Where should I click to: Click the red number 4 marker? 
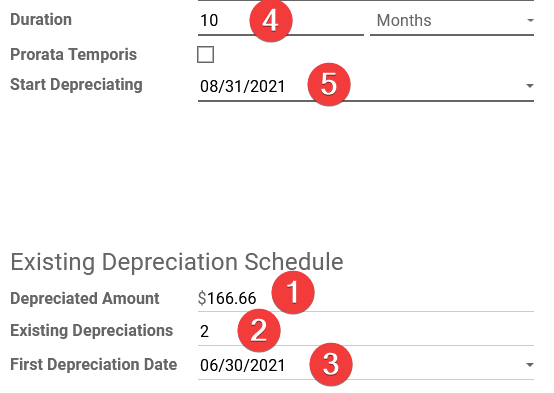271,20
